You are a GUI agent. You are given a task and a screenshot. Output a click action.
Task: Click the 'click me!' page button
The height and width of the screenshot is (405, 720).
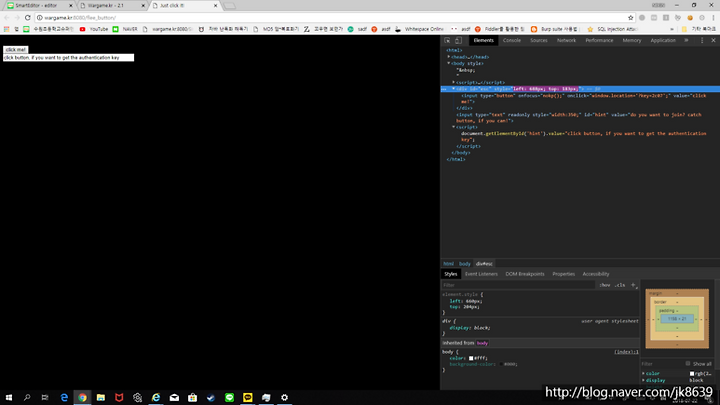[x=16, y=50]
